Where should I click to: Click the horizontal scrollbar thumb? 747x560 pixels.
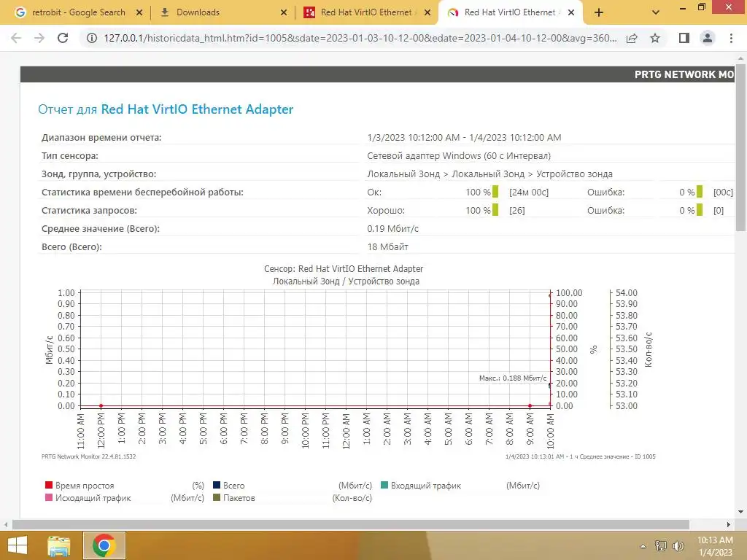[x=351, y=524]
